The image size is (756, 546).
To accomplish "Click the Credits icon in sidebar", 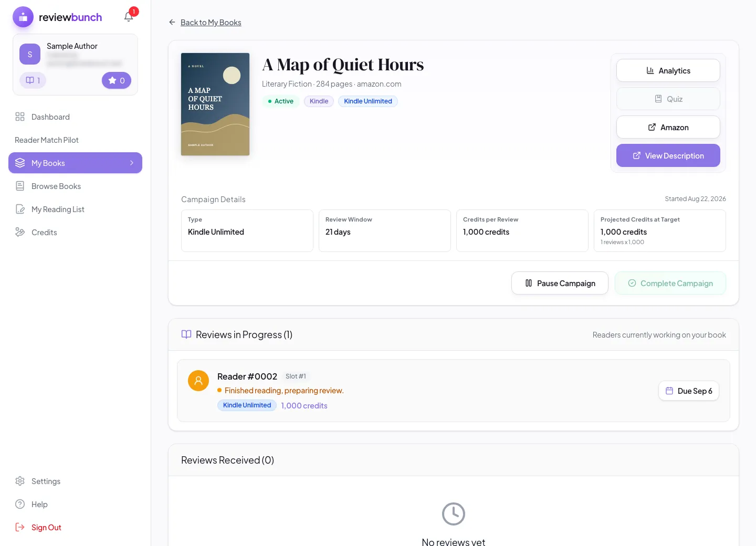I will [20, 232].
